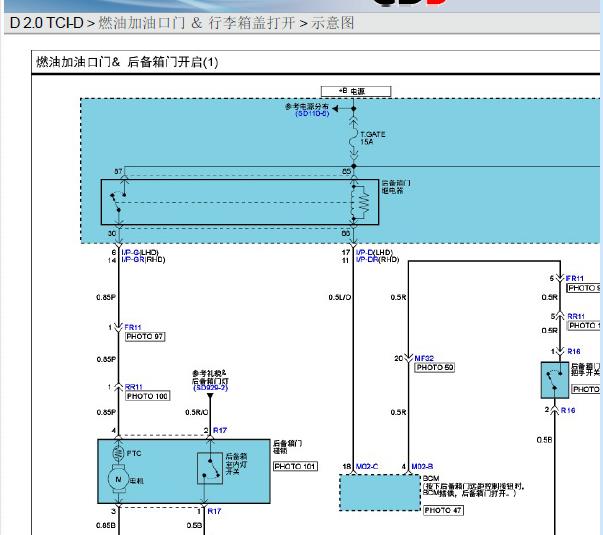Open FR11 connector link above PHOTO 97
Screen dimensions: 603x535
coord(133,327)
